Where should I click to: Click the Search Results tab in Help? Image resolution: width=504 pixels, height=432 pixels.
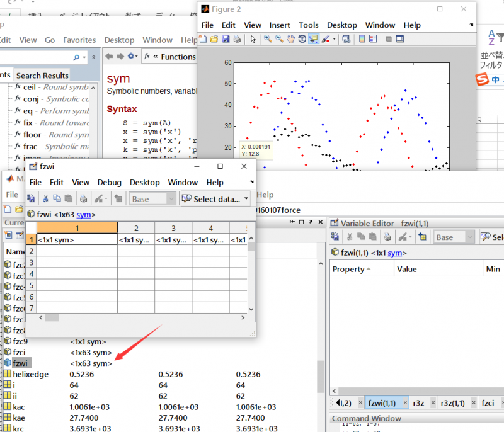click(42, 76)
